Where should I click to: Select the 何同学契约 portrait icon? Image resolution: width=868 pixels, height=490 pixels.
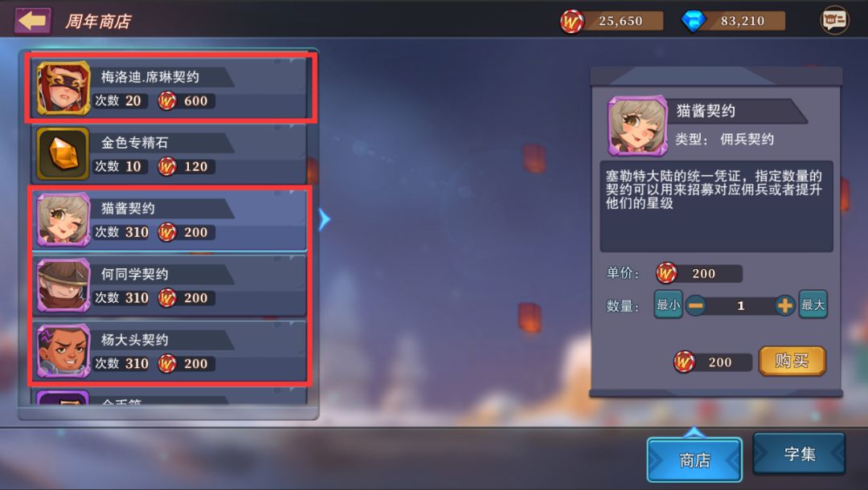click(x=63, y=285)
